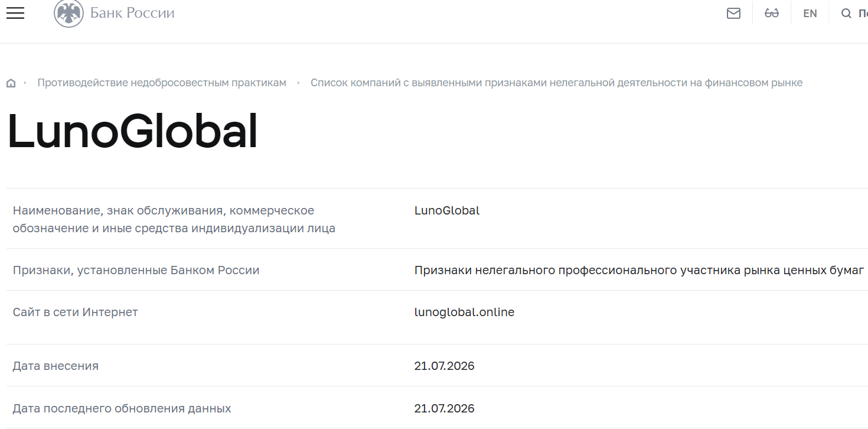The width and height of the screenshot is (868, 429).
Task: Click 'Признаки, установленные Банком России' label
Action: coord(136,270)
